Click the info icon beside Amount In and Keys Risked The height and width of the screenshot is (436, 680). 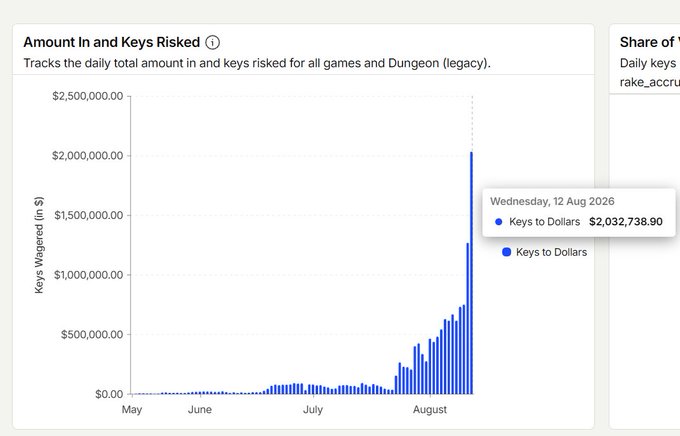click(x=212, y=43)
